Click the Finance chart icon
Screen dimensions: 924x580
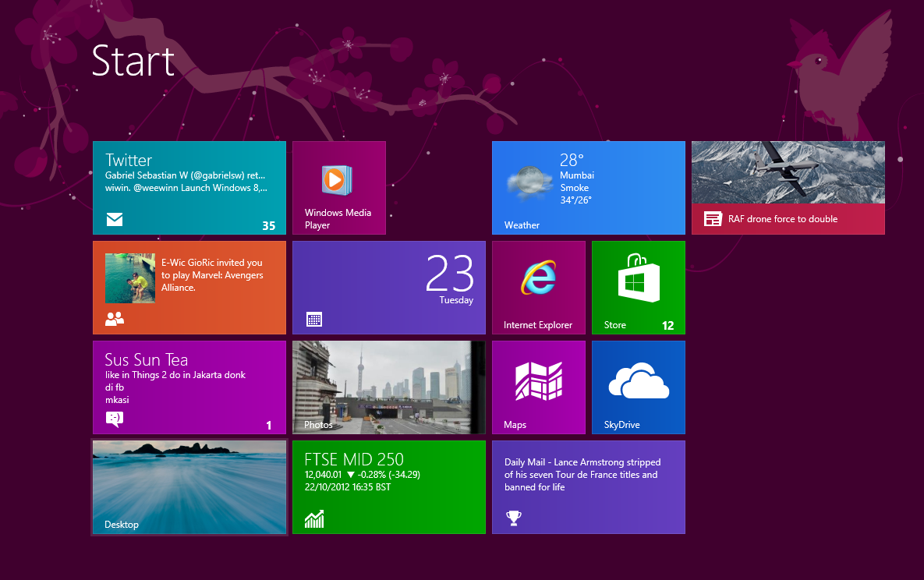tap(314, 518)
